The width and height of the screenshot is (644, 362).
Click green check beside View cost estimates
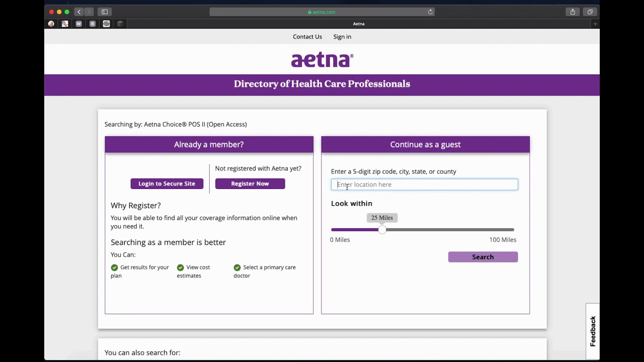(x=180, y=267)
